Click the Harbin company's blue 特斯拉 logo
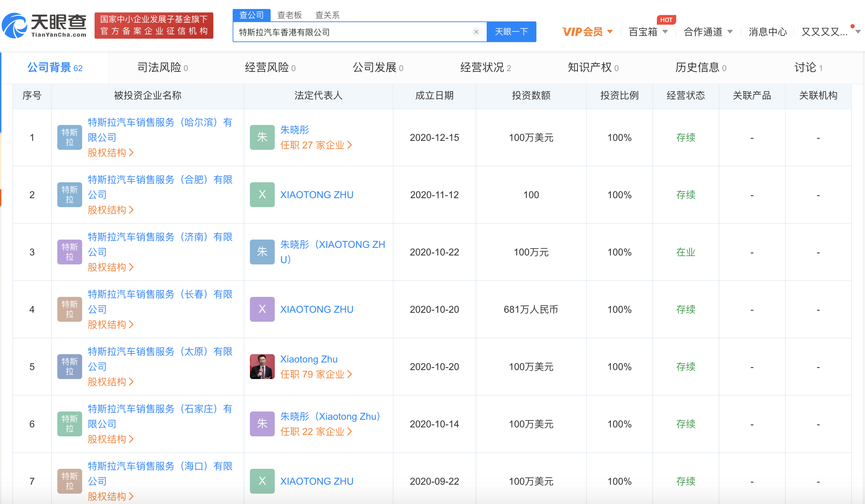 [69, 137]
